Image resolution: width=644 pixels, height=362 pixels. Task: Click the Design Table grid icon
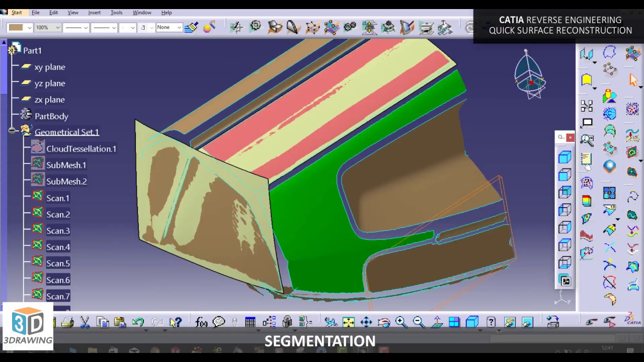pos(250,322)
